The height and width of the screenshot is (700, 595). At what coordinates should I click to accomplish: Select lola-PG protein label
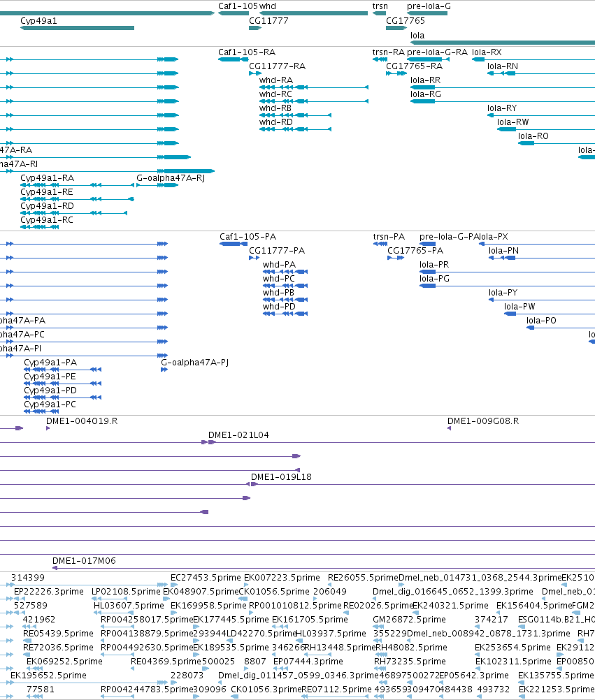[x=435, y=279]
